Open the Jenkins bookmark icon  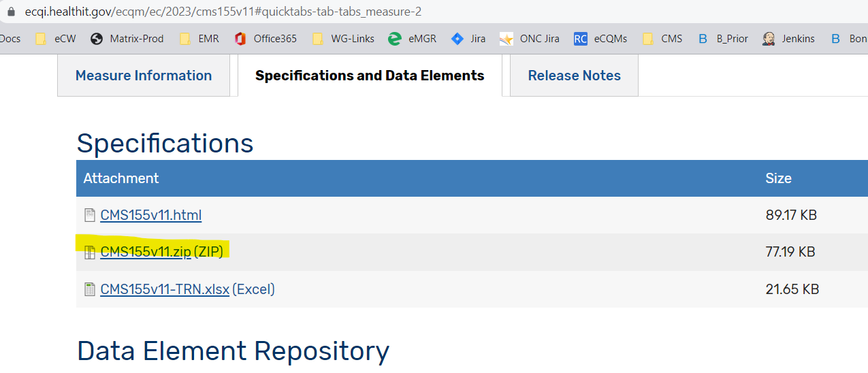click(769, 39)
